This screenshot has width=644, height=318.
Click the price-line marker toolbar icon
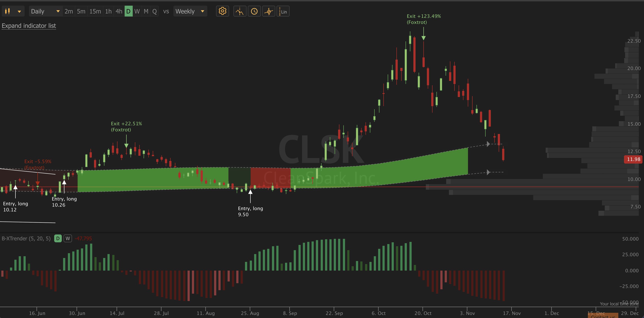point(240,11)
